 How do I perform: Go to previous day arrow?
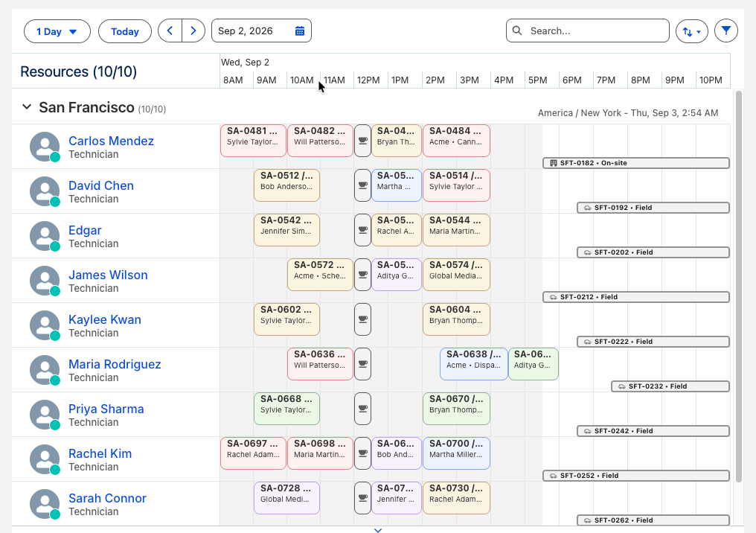point(170,31)
